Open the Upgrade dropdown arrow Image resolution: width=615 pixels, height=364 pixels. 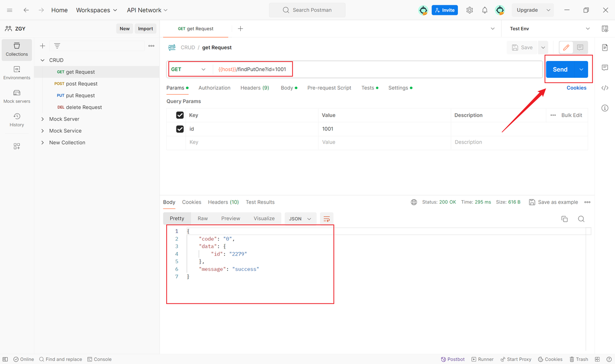tap(548, 10)
